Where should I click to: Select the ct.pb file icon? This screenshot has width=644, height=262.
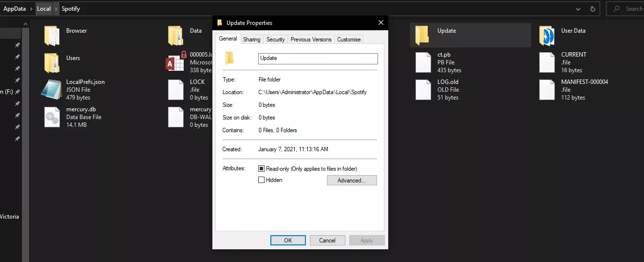pos(423,62)
